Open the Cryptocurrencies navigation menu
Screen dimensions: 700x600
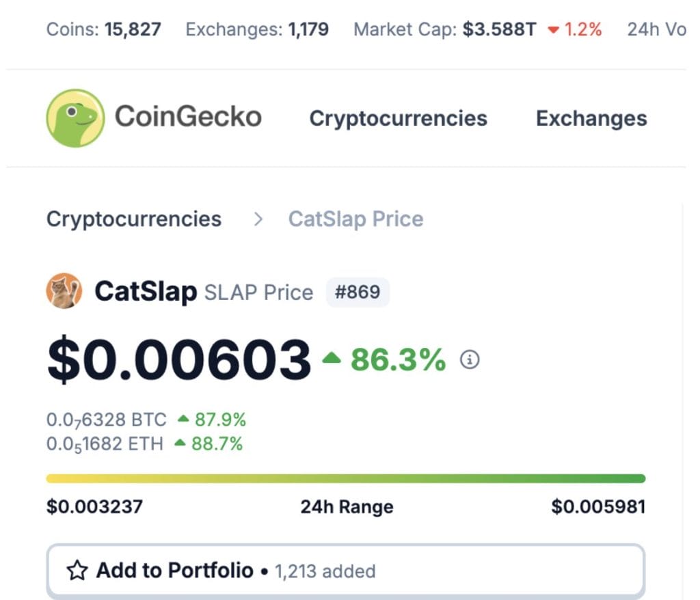(399, 118)
